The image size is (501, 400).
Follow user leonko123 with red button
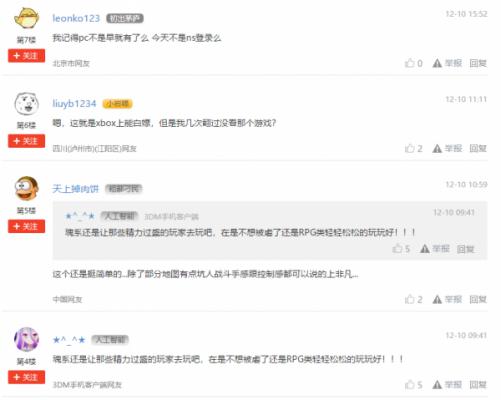coord(26,56)
